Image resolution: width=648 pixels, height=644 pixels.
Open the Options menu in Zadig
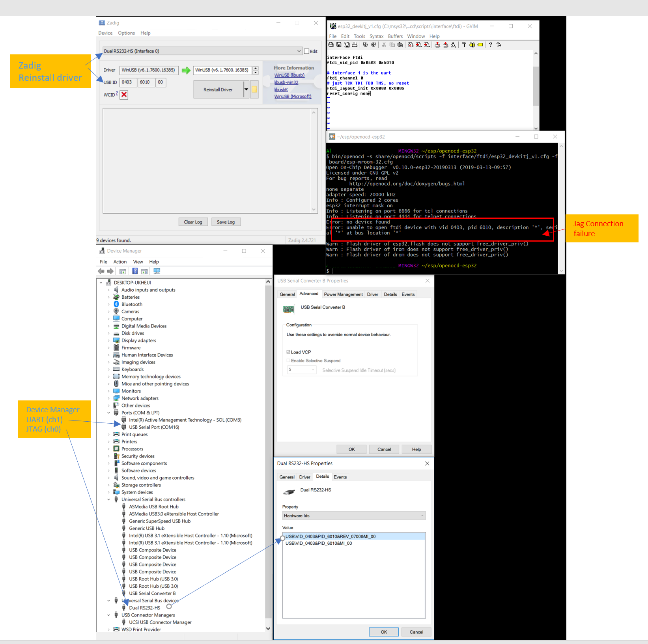pyautogui.click(x=126, y=33)
